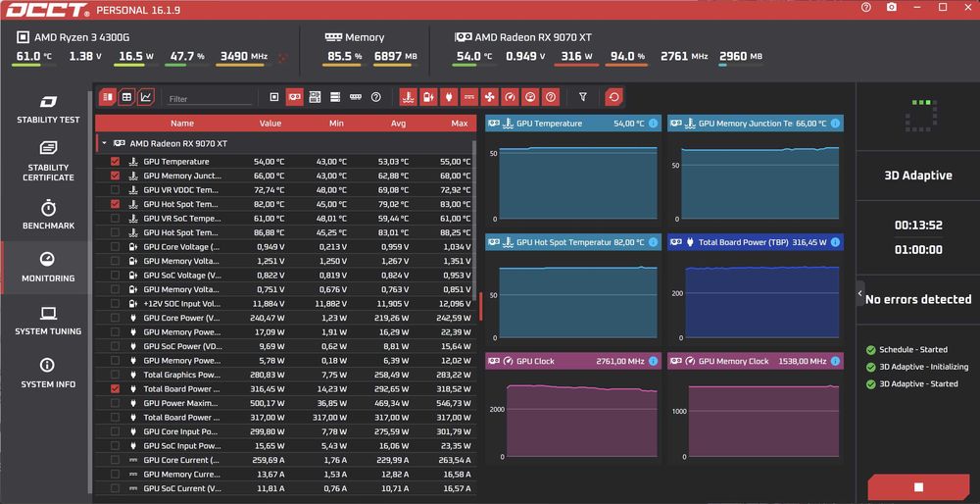Open the Stability Test section
Screen dimensions: 980x504
coord(48,109)
